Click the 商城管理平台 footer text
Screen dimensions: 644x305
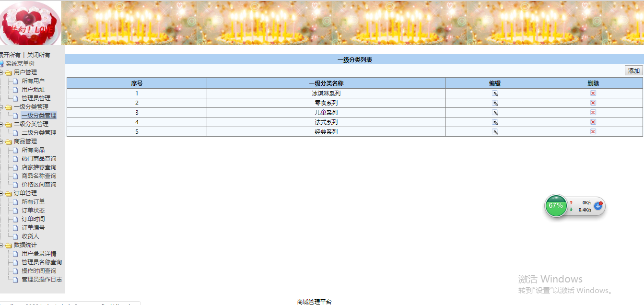click(314, 302)
